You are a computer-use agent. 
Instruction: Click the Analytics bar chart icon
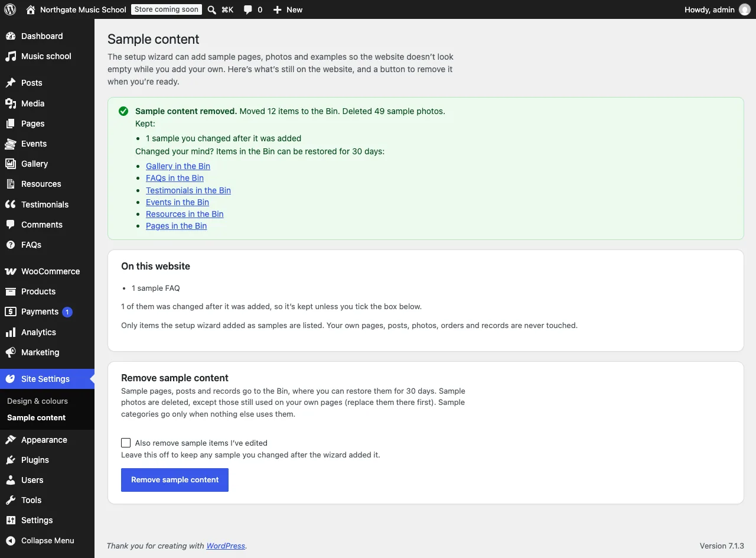click(x=11, y=332)
